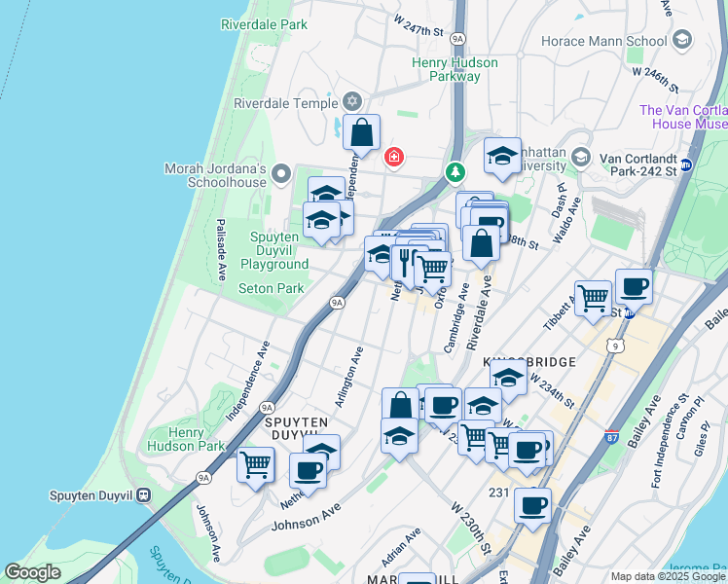Click the Spuyten Duyvil train station icon
728x584 pixels.
143,495
